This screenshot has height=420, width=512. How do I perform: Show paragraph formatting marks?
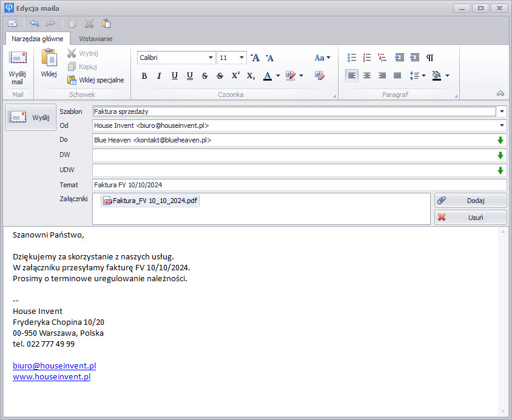click(430, 58)
